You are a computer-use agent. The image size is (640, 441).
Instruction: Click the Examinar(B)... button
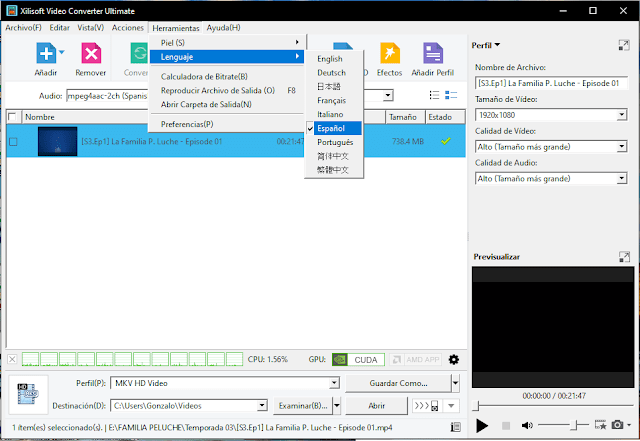click(303, 406)
